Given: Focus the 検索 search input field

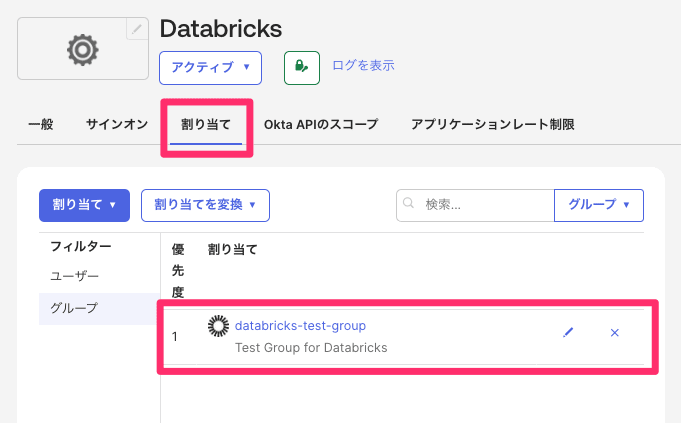Looking at the screenshot, I should point(475,205).
